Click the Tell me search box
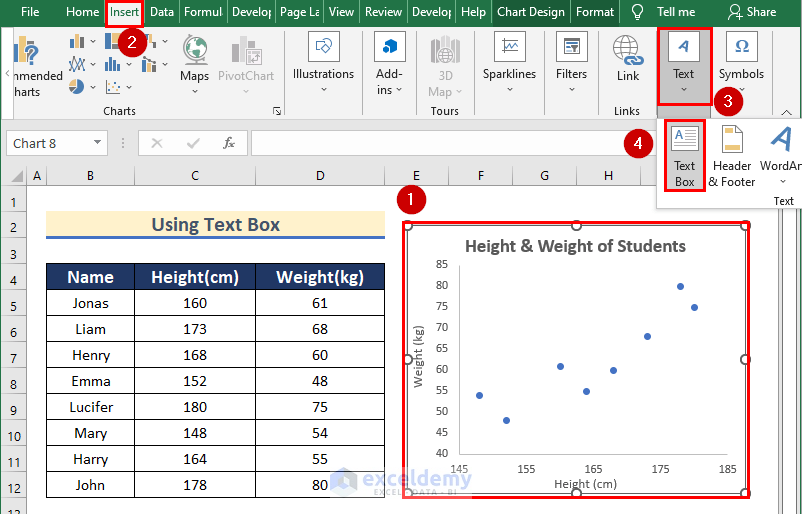The height and width of the screenshot is (514, 802). 676,12
